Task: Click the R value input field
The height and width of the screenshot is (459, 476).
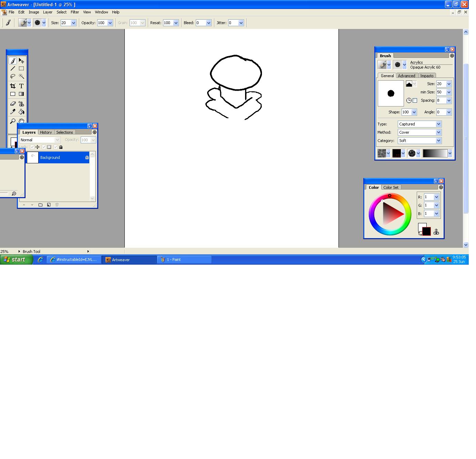Action: coord(429,197)
